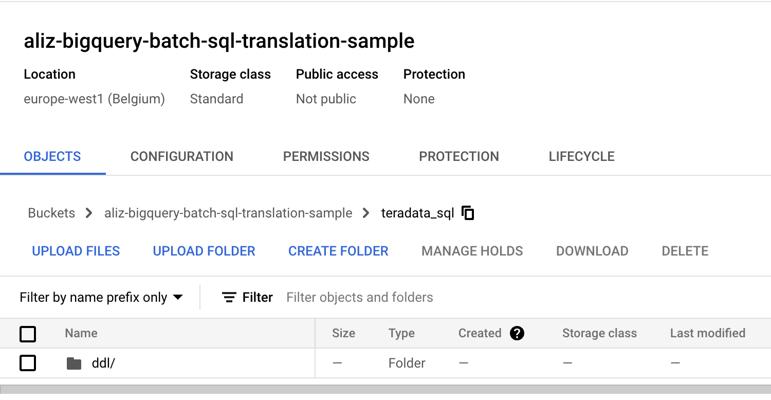Open the Created column help icon
Viewport: 771px width, 400px height.
point(517,333)
